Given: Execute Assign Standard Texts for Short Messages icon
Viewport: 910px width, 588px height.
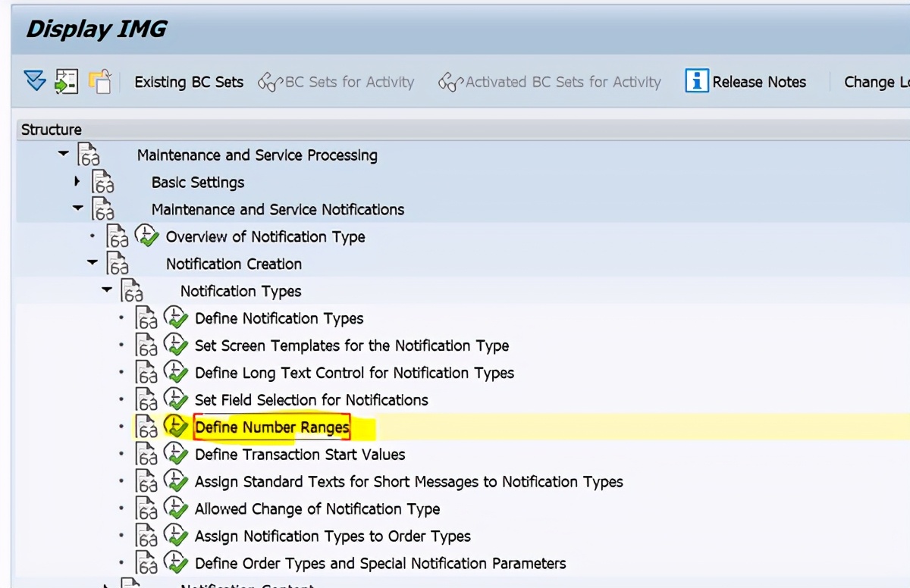Looking at the screenshot, I should point(175,481).
